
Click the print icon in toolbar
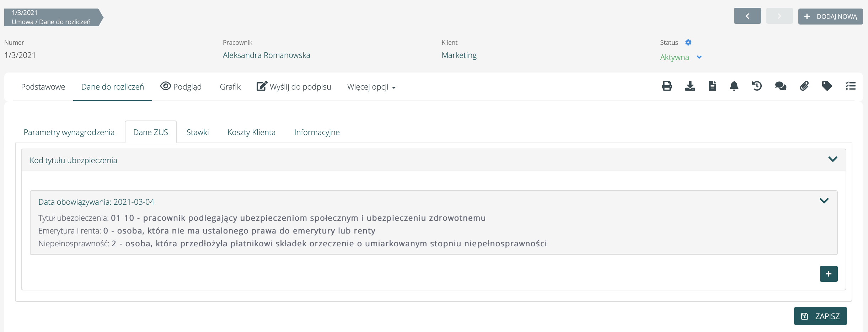pyautogui.click(x=667, y=86)
